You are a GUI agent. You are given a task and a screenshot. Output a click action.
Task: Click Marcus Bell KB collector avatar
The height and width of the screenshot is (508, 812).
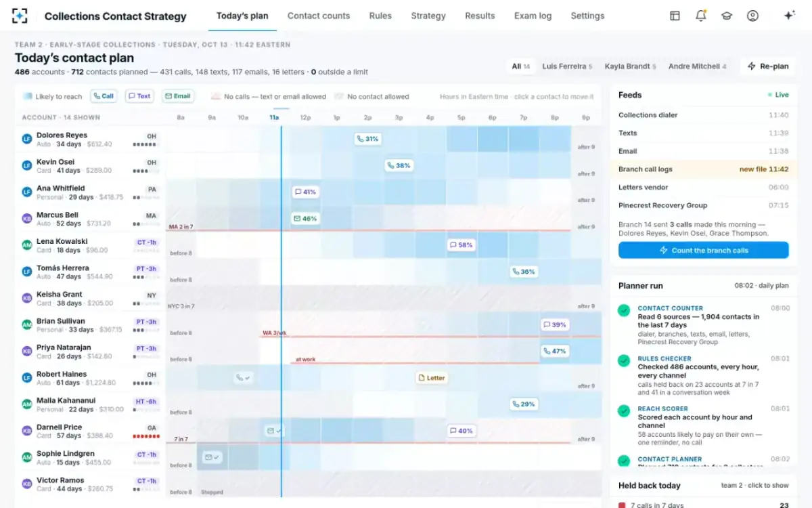click(x=27, y=219)
